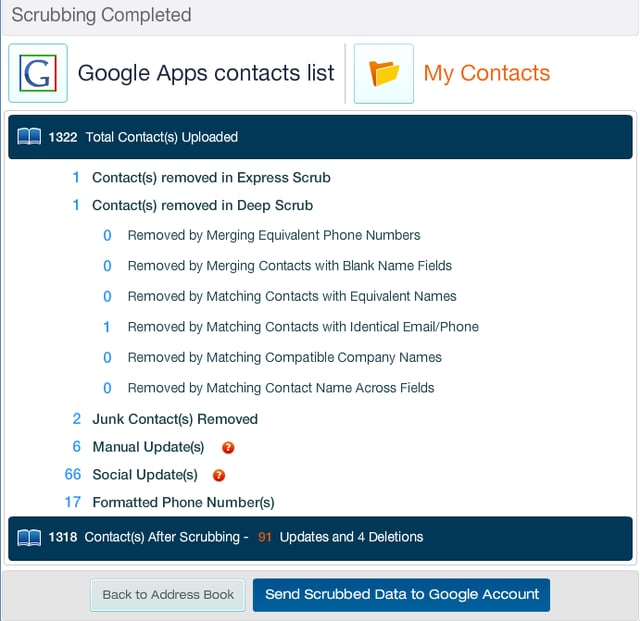Screen dimensions: 640x621
Task: Click the Scrubbing Completed heading
Action: tap(101, 15)
